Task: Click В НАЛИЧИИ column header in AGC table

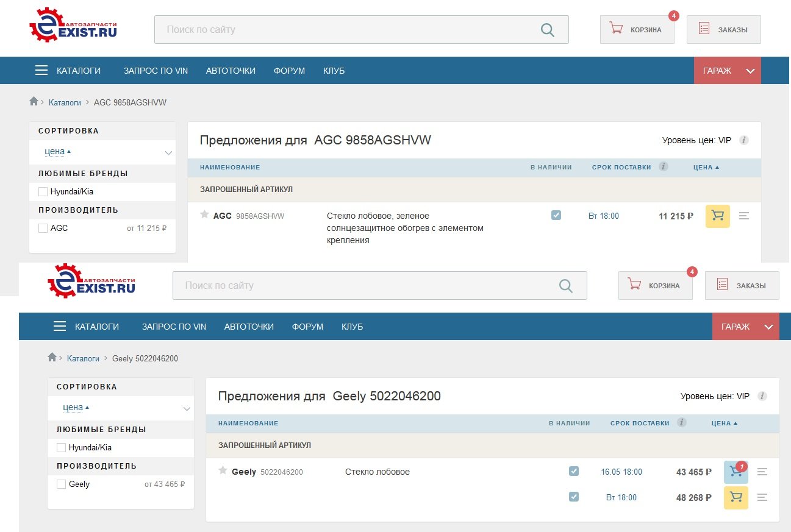Action: coord(551,167)
